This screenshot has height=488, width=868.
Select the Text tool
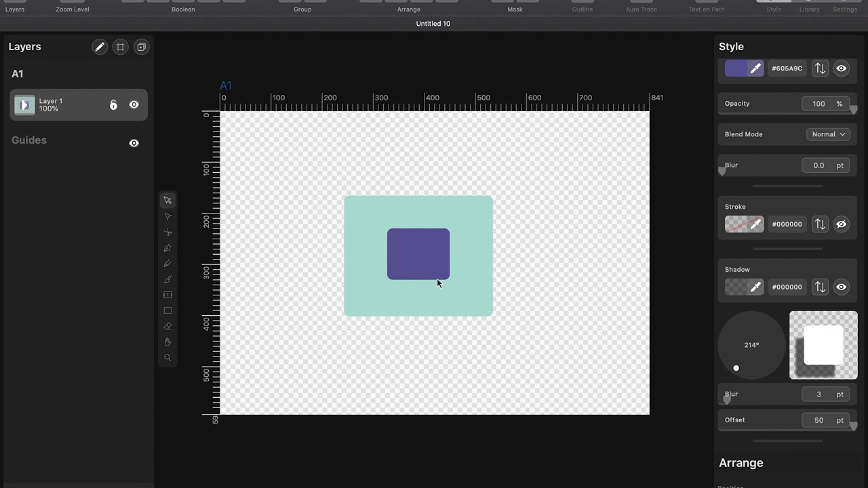coord(167,295)
